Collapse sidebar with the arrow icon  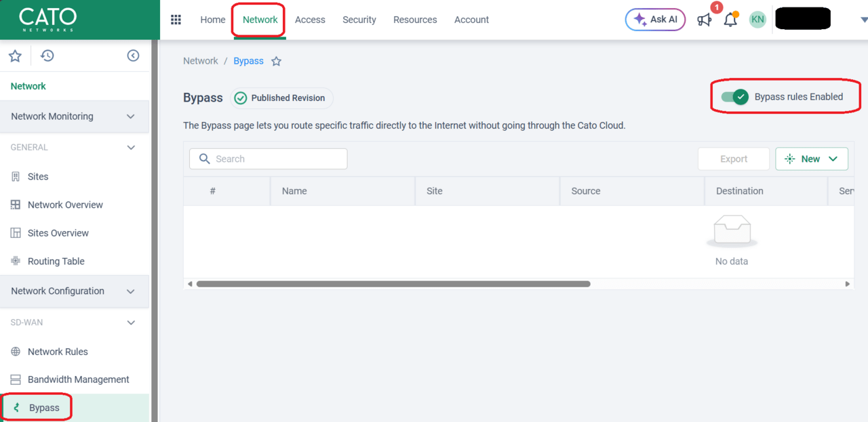click(x=133, y=56)
